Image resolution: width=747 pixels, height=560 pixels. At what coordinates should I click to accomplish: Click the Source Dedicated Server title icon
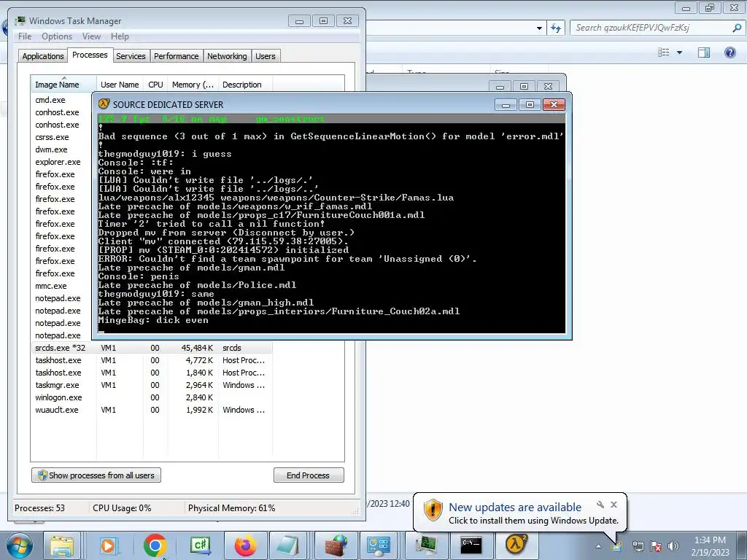[x=104, y=104]
